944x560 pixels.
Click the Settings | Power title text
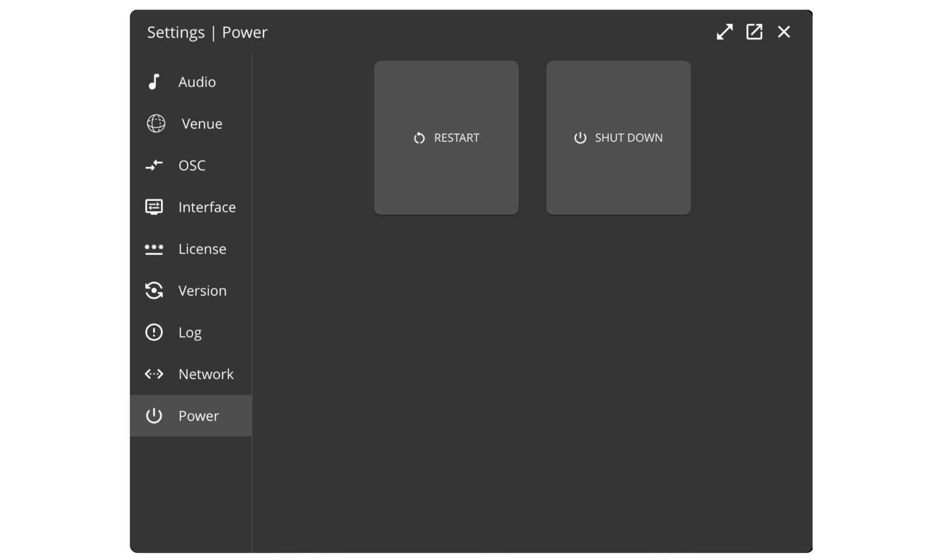point(207,32)
